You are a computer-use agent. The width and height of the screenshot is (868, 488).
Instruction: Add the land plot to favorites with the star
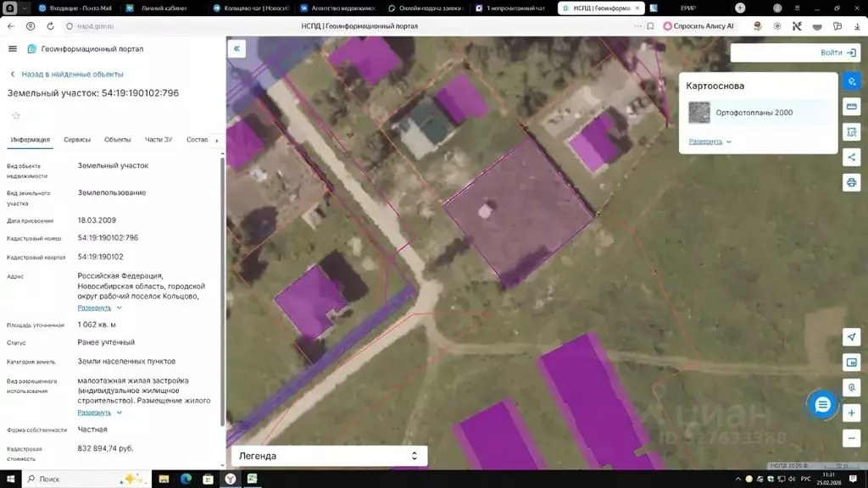click(x=15, y=115)
